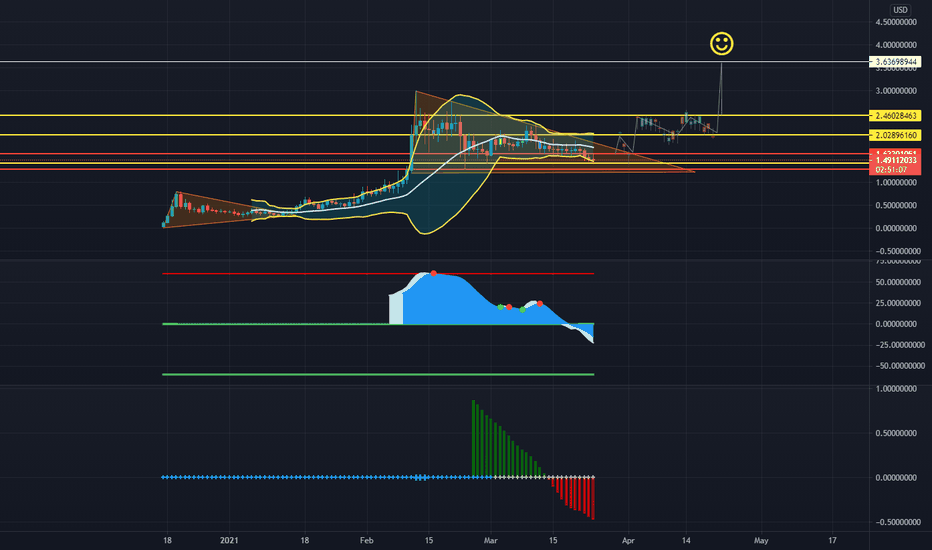Click the 25.00000000 oscillator axis value
The image size is (932, 550).
pos(898,303)
